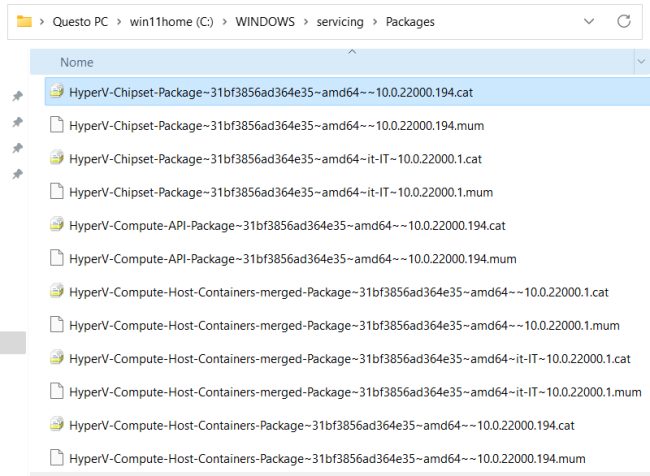Refresh the Packages folder view

(624, 21)
